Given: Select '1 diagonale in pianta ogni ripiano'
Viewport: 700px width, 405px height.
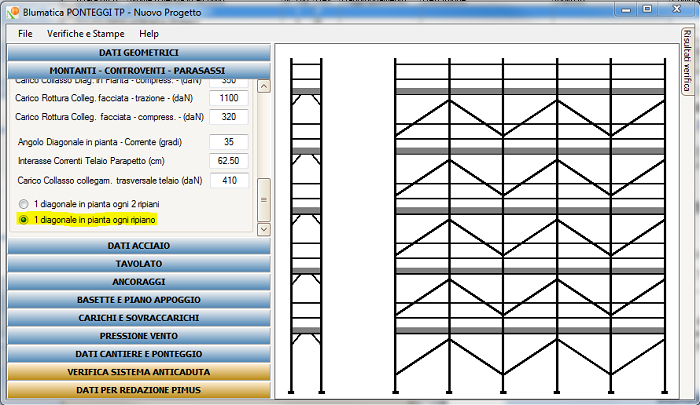Looking at the screenshot, I should tap(24, 218).
